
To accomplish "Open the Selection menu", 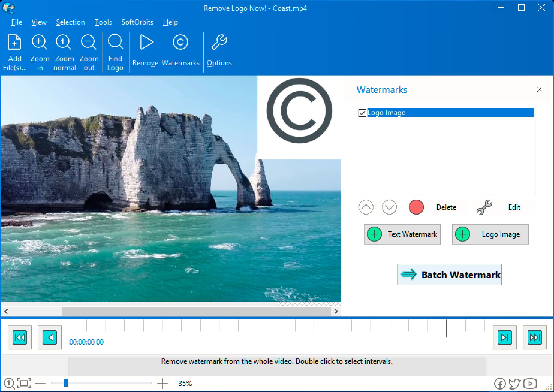I will (x=69, y=22).
